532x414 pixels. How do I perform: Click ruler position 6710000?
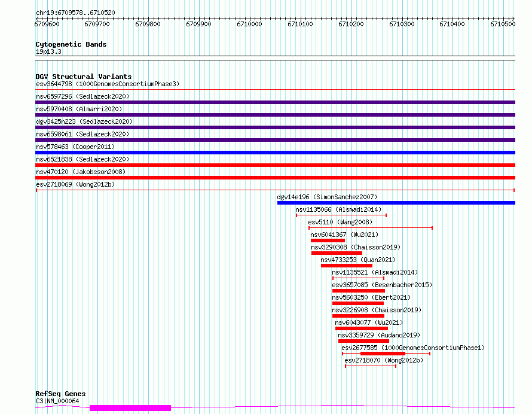[x=249, y=24]
